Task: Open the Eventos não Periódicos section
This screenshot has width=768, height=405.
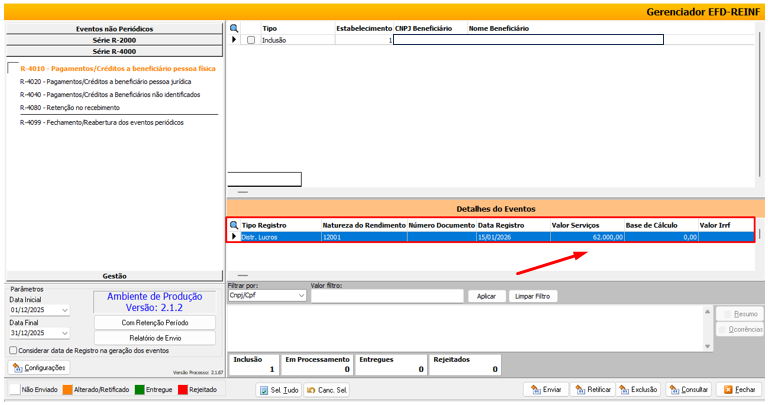Action: (114, 29)
